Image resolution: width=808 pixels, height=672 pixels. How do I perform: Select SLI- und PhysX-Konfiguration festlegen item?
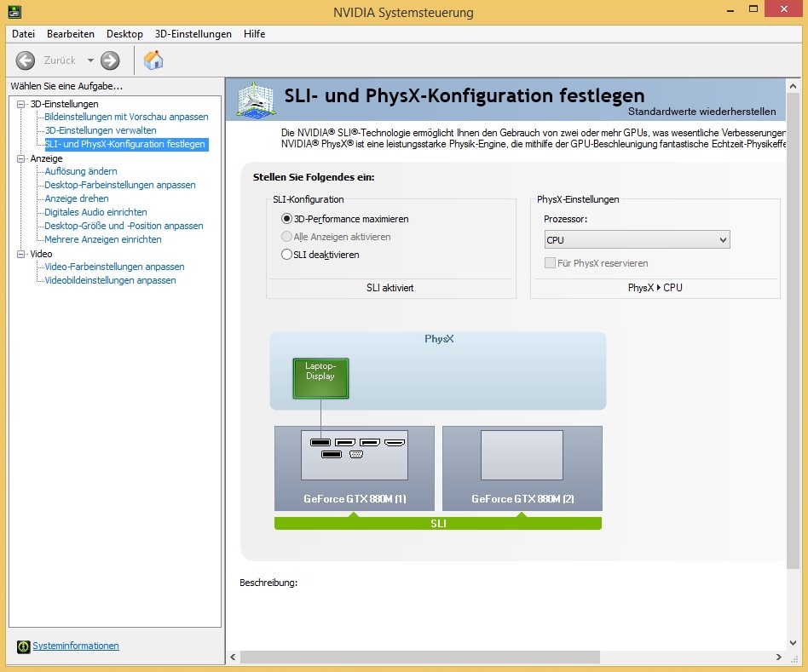pos(125,144)
